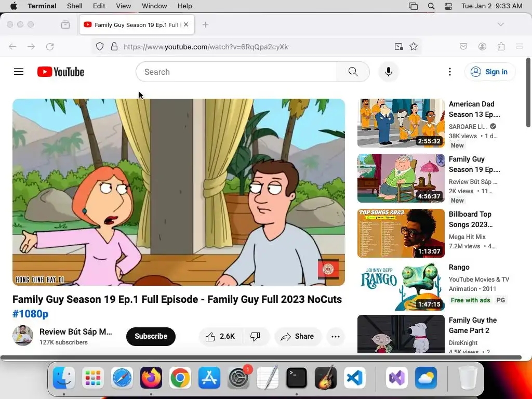Click the Share button
The width and height of the screenshot is (532, 399).
click(x=298, y=336)
